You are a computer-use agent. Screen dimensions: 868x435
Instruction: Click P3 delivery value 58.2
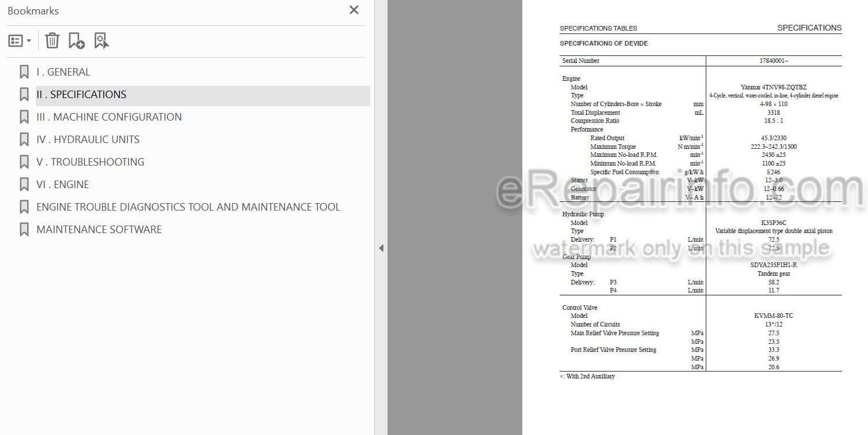tap(773, 282)
